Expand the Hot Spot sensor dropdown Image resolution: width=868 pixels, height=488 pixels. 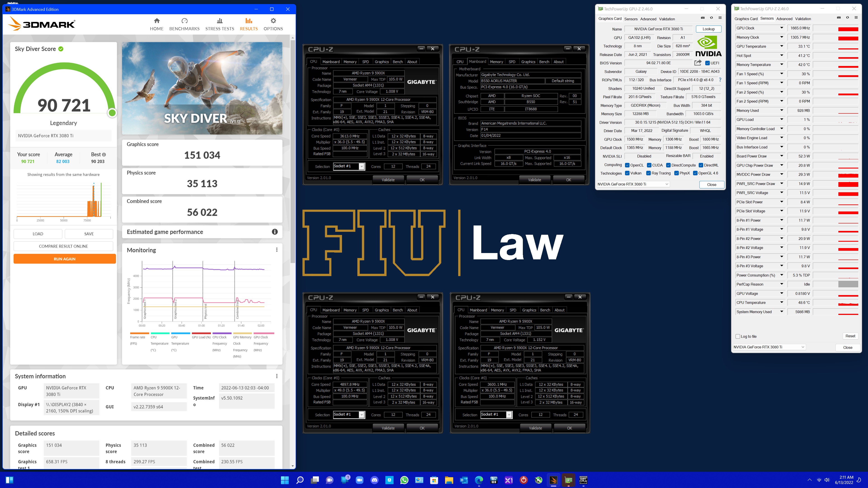tap(782, 56)
